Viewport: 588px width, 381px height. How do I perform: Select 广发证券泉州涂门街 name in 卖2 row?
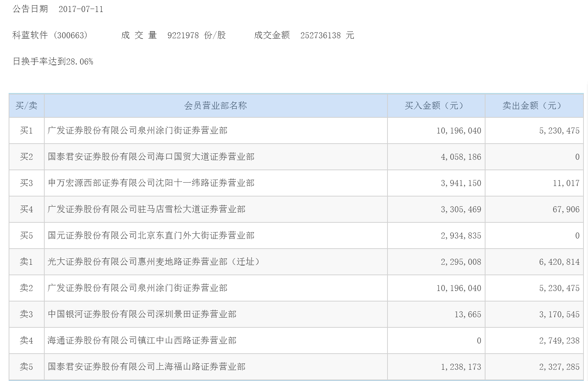137,288
